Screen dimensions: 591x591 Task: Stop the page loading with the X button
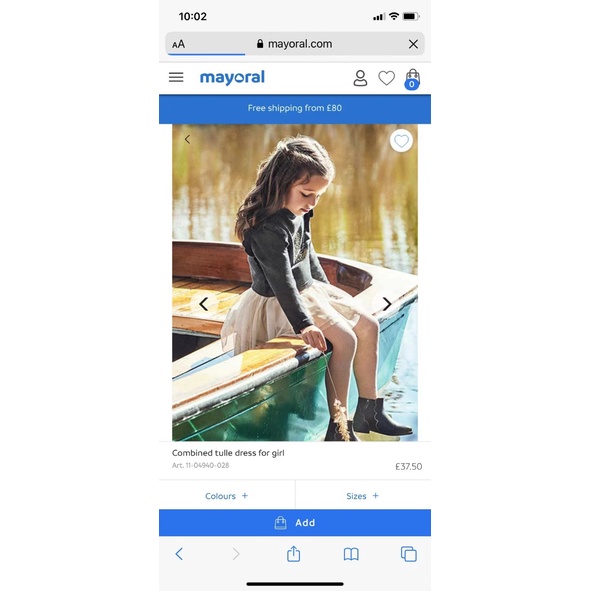pyautogui.click(x=413, y=44)
